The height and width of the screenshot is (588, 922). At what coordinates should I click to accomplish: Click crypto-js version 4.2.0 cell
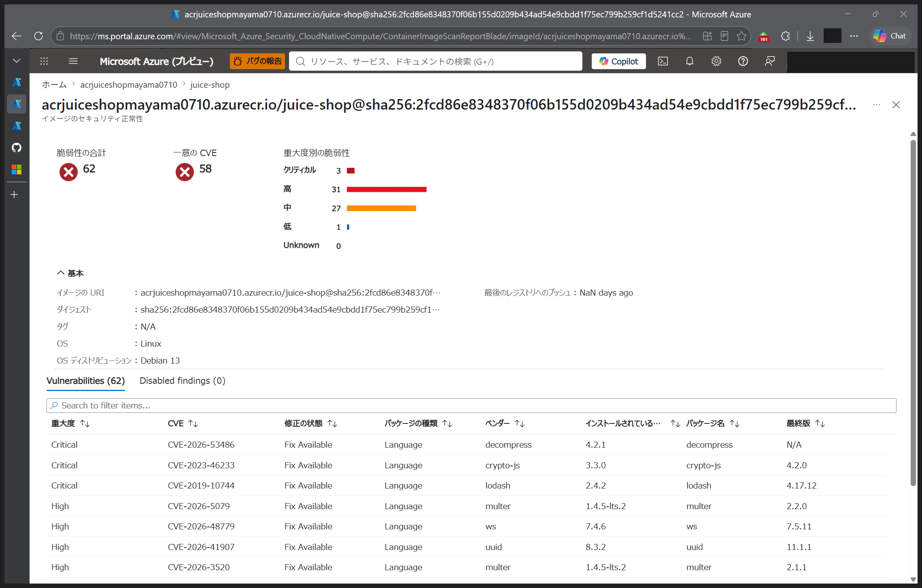797,465
